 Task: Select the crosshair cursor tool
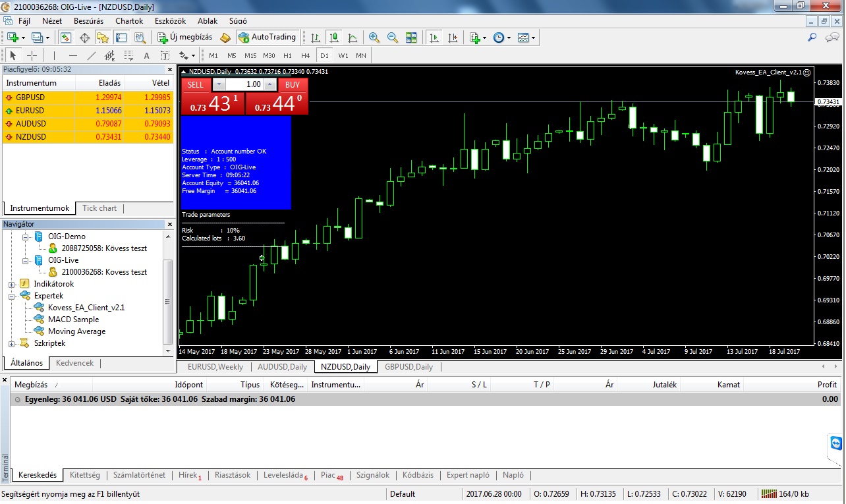[32, 55]
